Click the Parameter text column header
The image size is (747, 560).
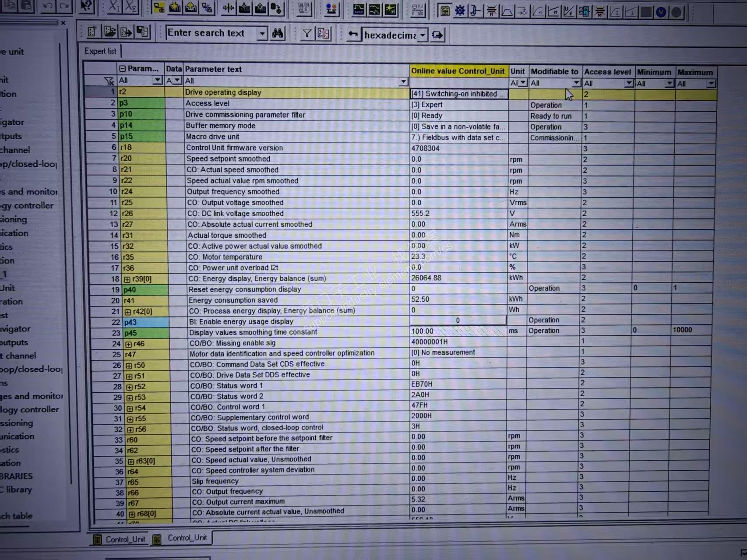coord(296,69)
